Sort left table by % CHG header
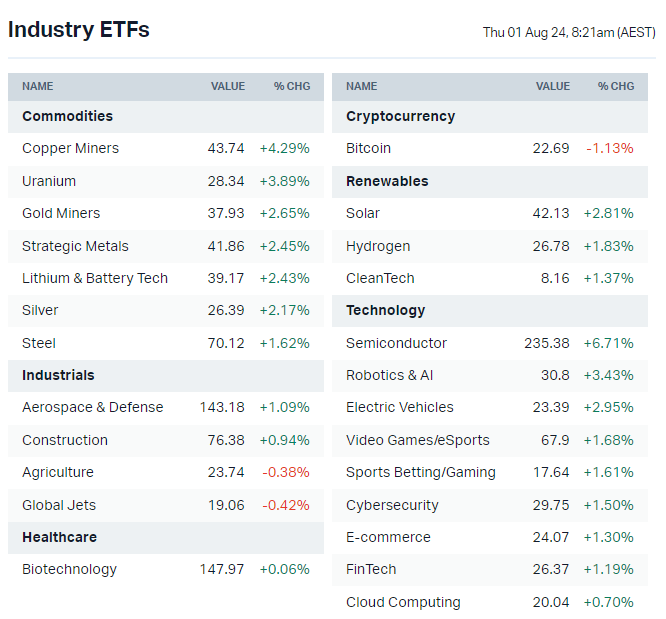 [x=292, y=86]
